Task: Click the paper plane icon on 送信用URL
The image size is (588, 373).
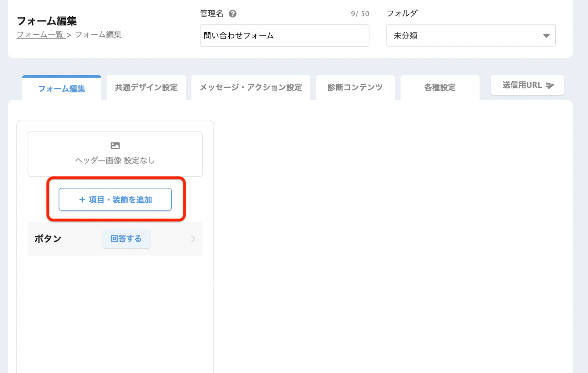Action: (x=550, y=86)
